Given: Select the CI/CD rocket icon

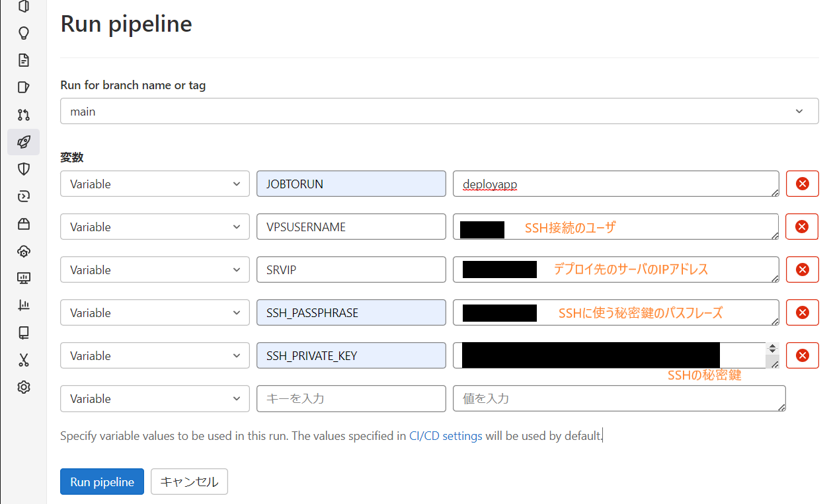Looking at the screenshot, I should click(24, 142).
